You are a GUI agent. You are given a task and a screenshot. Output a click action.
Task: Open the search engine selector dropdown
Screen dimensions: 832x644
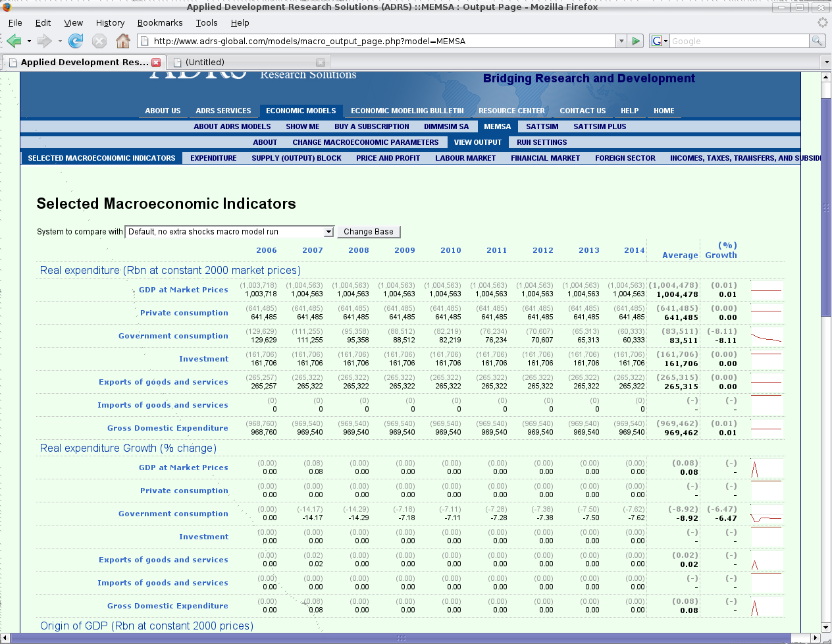coord(660,41)
